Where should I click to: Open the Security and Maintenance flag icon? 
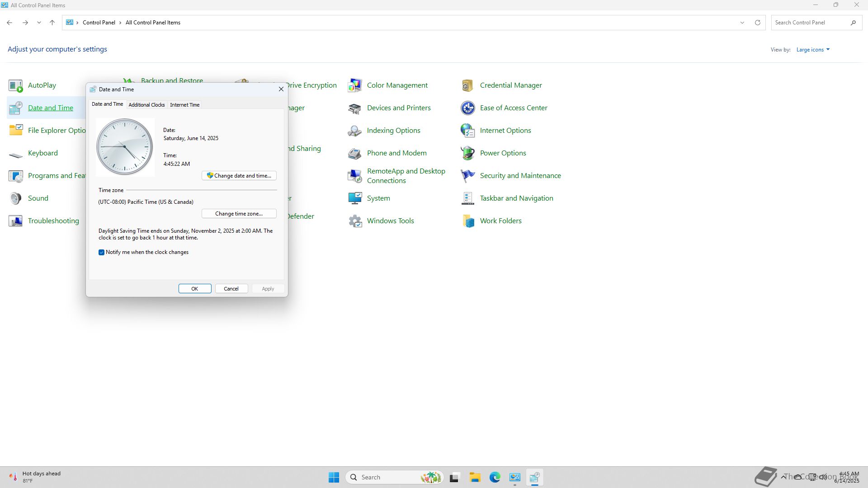click(467, 176)
